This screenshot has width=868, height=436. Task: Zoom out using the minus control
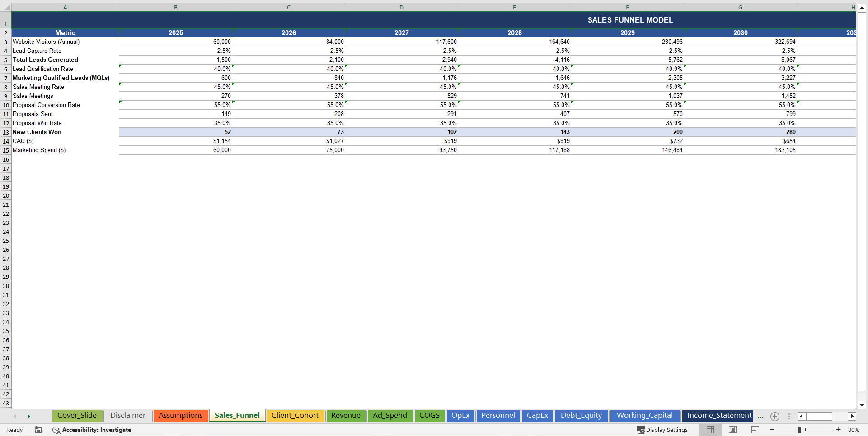pos(772,430)
